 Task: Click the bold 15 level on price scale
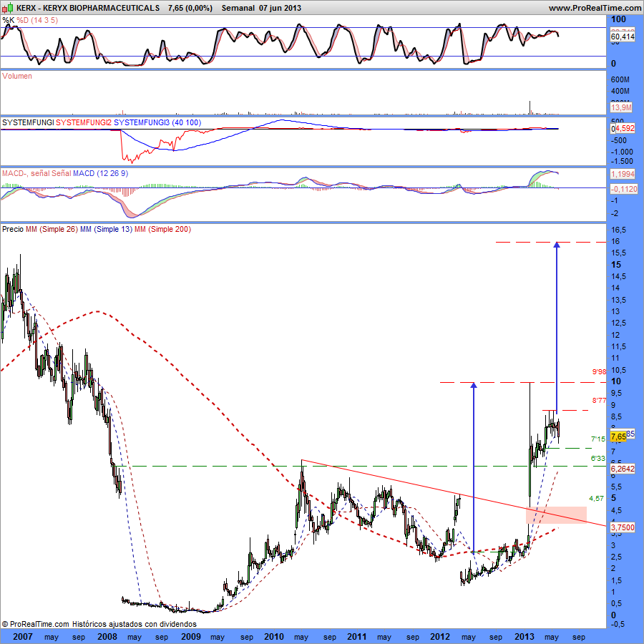[615, 265]
